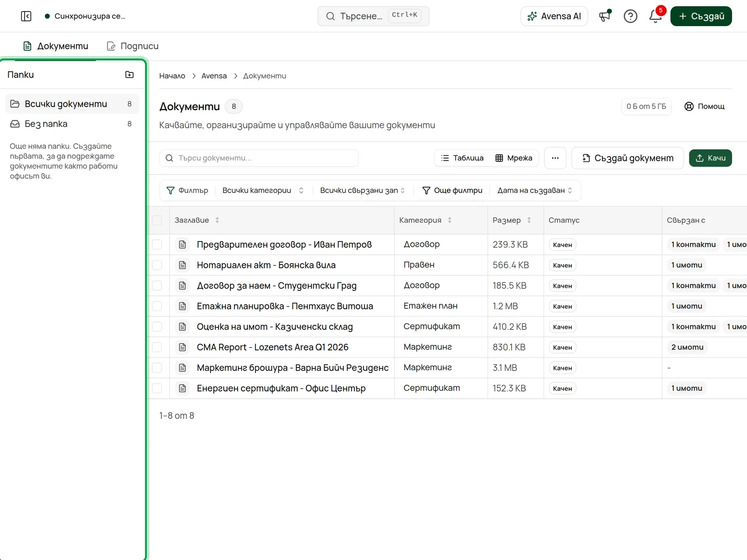This screenshot has width=747, height=560.
Task: Open announcements megaphone icon
Action: point(605,16)
